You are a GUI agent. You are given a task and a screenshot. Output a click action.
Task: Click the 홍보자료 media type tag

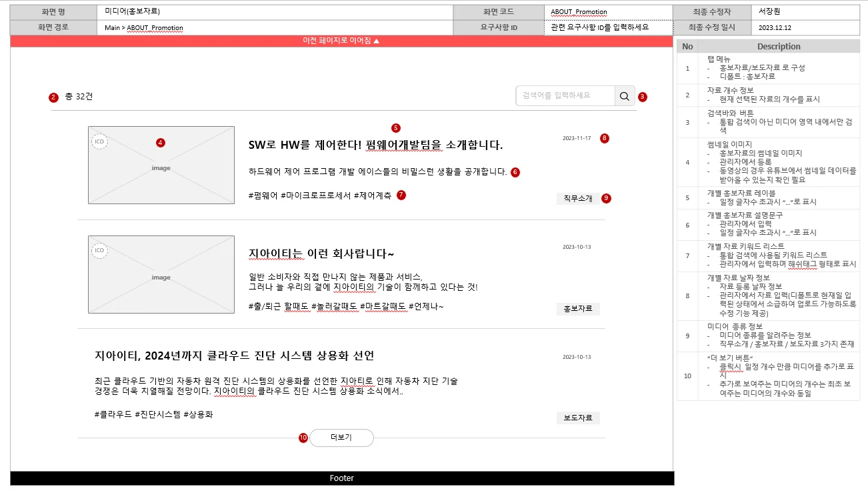coord(578,309)
